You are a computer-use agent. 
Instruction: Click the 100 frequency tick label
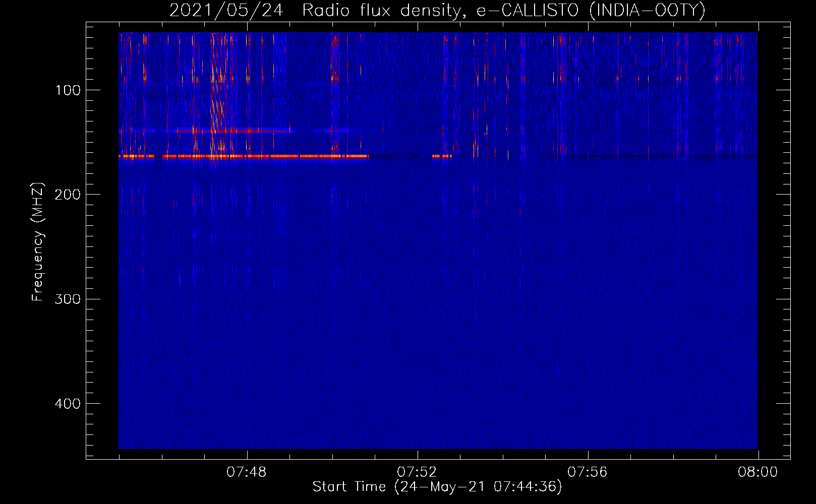coord(68,90)
